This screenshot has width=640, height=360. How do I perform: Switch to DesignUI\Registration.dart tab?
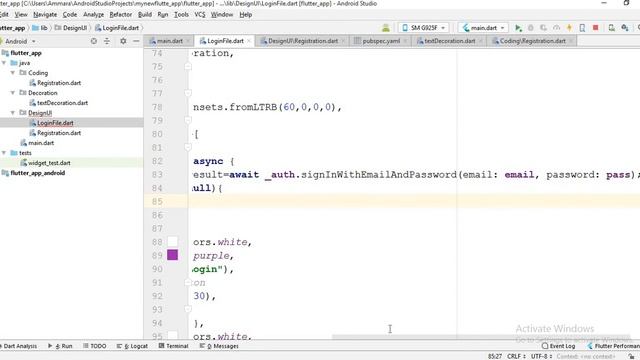[302, 41]
